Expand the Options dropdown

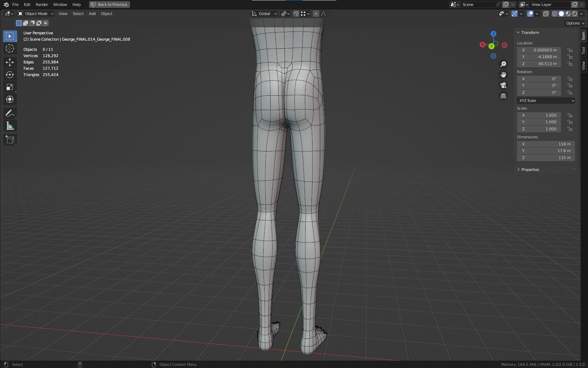click(575, 23)
